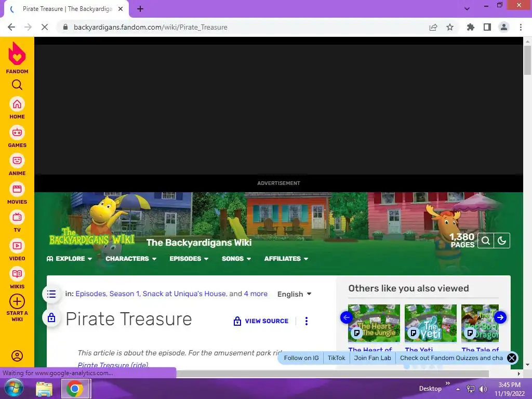Click Follow on IG link
Viewport: 532px width, 399px height.
point(301,358)
